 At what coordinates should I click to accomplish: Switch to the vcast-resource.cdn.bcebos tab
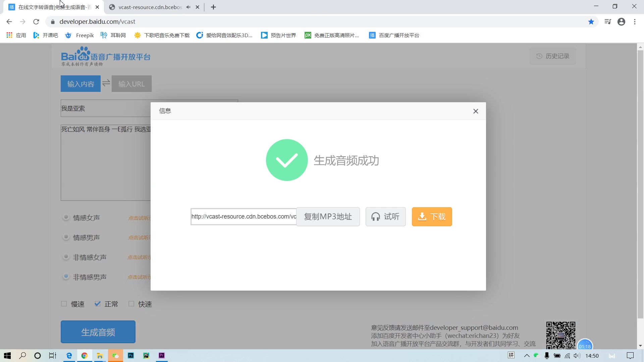[x=150, y=7]
